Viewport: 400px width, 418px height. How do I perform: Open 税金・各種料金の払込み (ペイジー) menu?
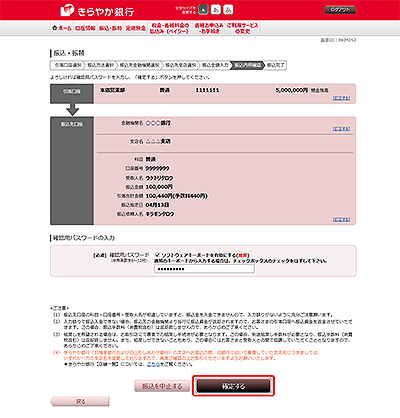coord(169,28)
